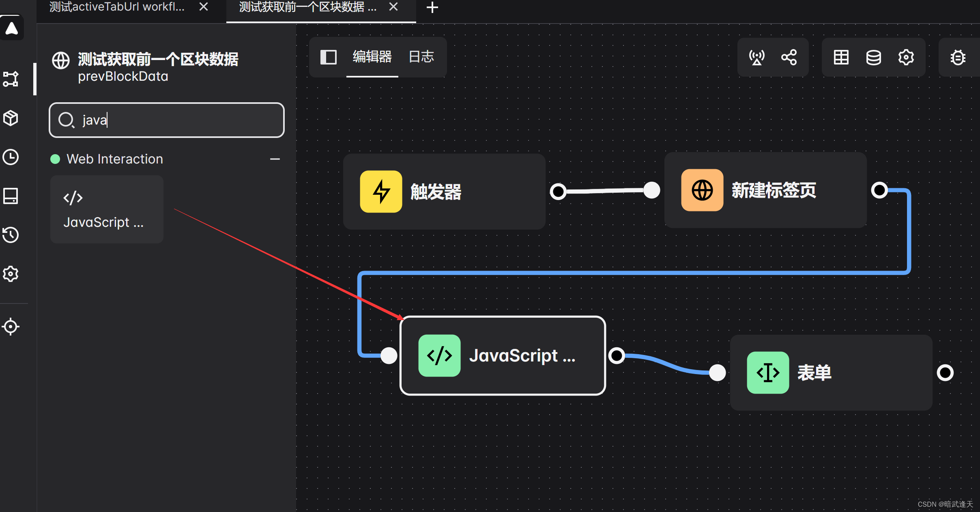Select the JavaScript block in the block list
This screenshot has height=512, width=980.
[107, 209]
